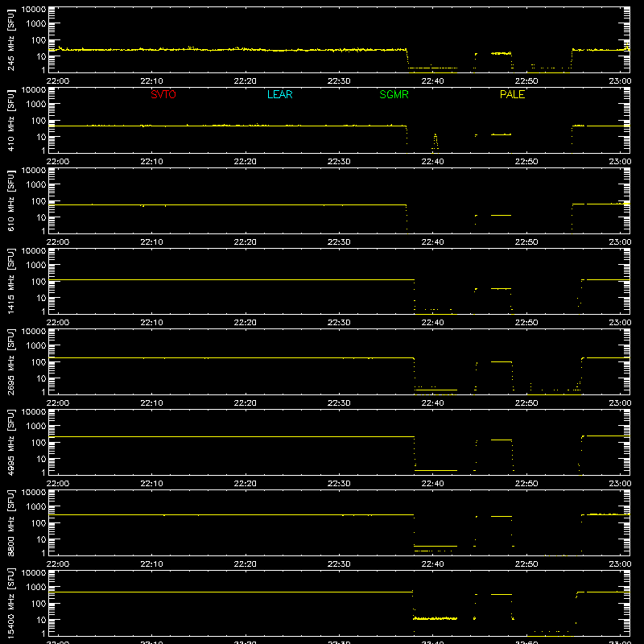Click 22:40 tick label under 245 MHz plot

(432, 81)
